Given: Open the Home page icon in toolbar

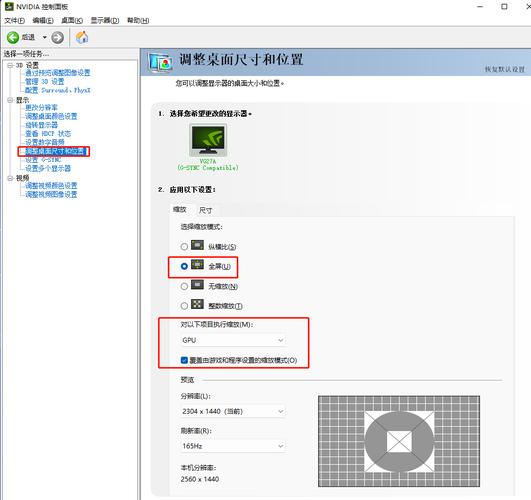Looking at the screenshot, I should (x=82, y=37).
